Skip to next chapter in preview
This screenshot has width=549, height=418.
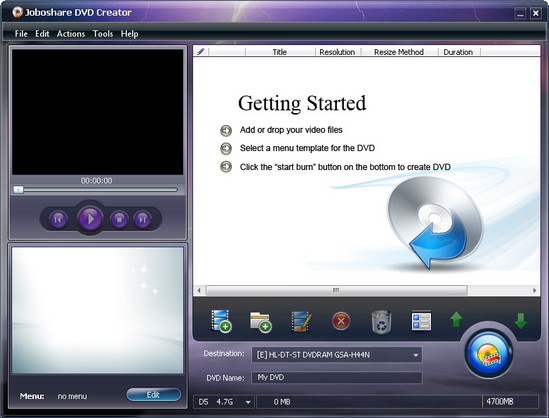coord(143,220)
